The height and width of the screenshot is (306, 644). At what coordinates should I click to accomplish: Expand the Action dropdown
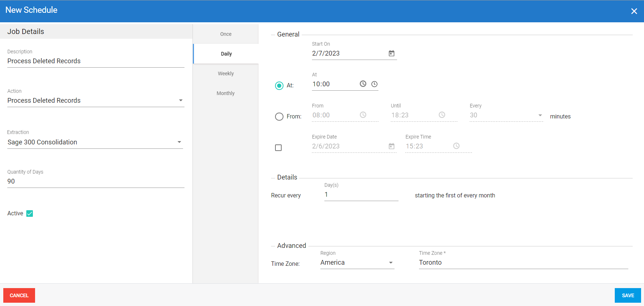tap(180, 101)
